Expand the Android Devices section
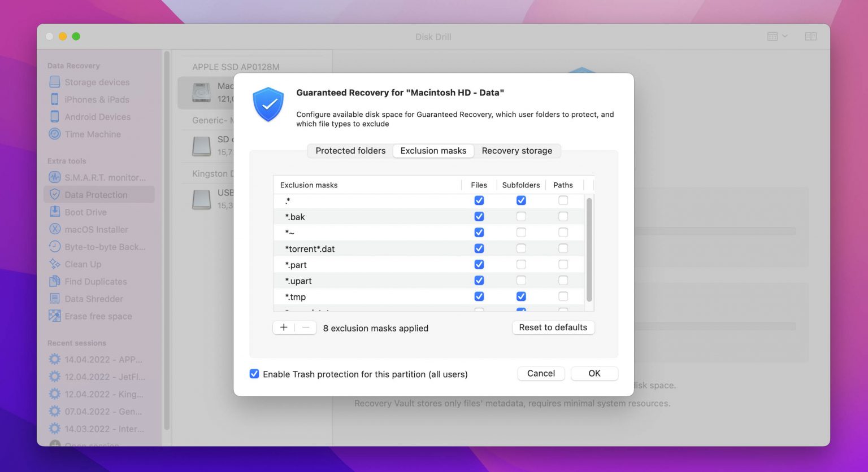The image size is (868, 472). (x=96, y=117)
